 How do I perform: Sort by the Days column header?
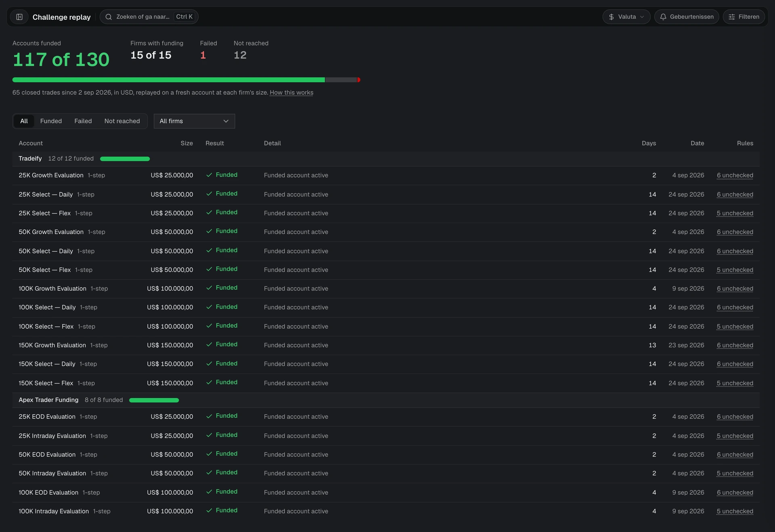pos(649,143)
